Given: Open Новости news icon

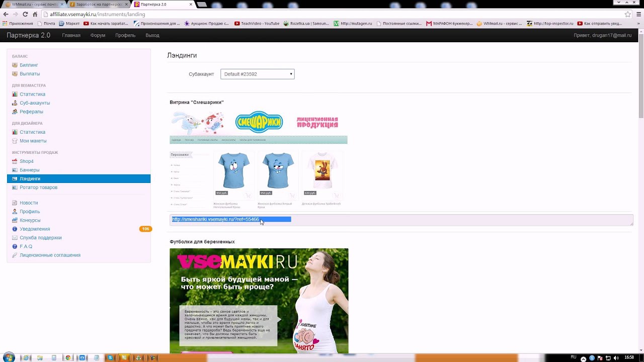Looking at the screenshot, I should tap(15, 203).
